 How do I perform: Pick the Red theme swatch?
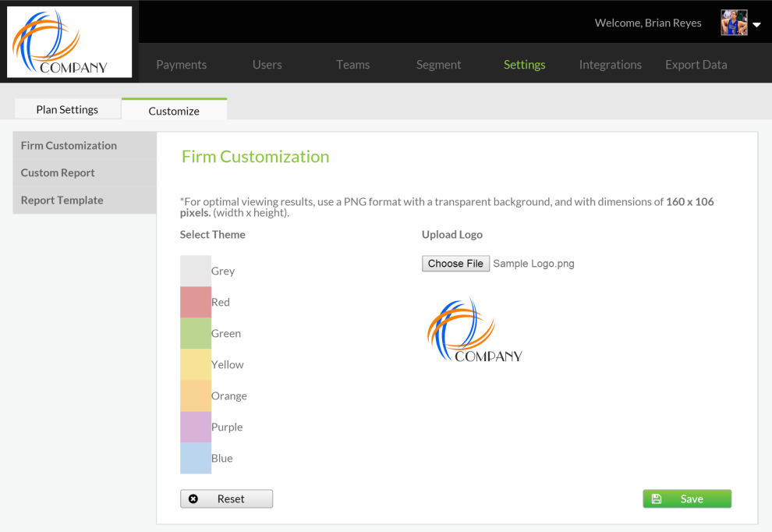pyautogui.click(x=196, y=302)
